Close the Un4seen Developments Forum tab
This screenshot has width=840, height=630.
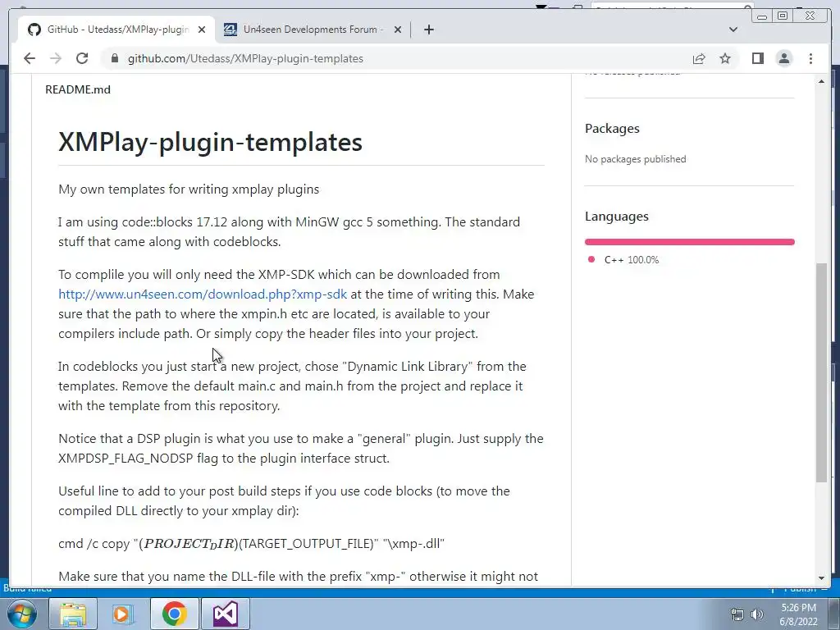click(398, 30)
